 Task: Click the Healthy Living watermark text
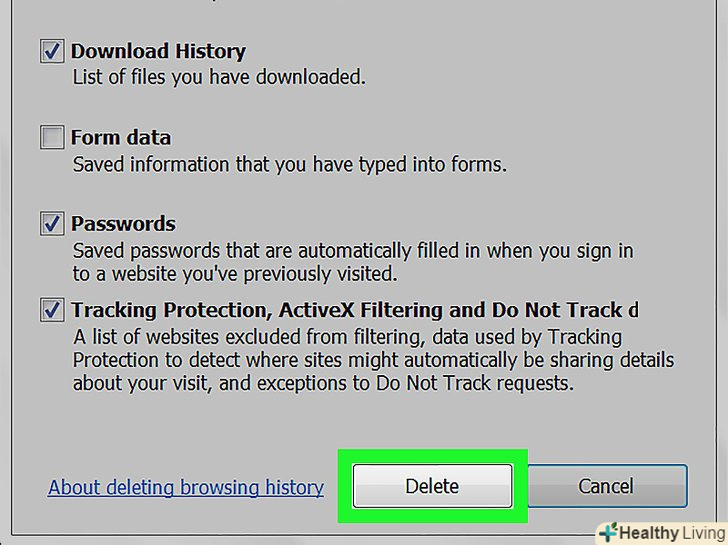(x=672, y=532)
